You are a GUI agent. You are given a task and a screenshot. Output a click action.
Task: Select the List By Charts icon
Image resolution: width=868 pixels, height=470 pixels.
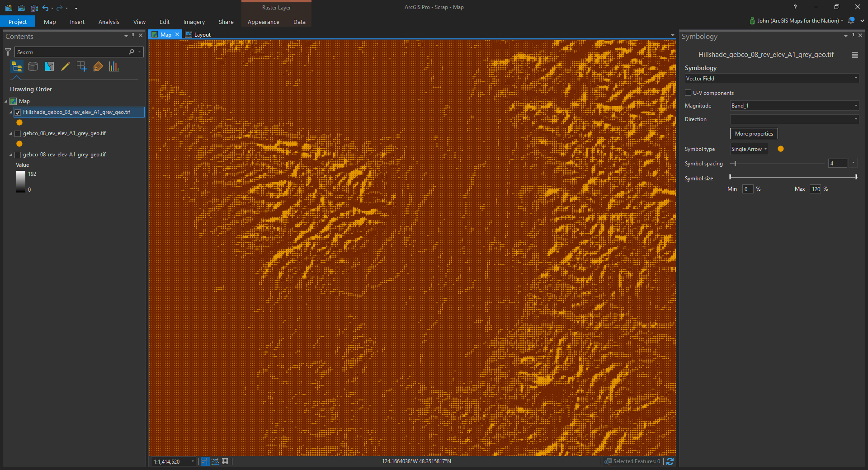pyautogui.click(x=114, y=67)
